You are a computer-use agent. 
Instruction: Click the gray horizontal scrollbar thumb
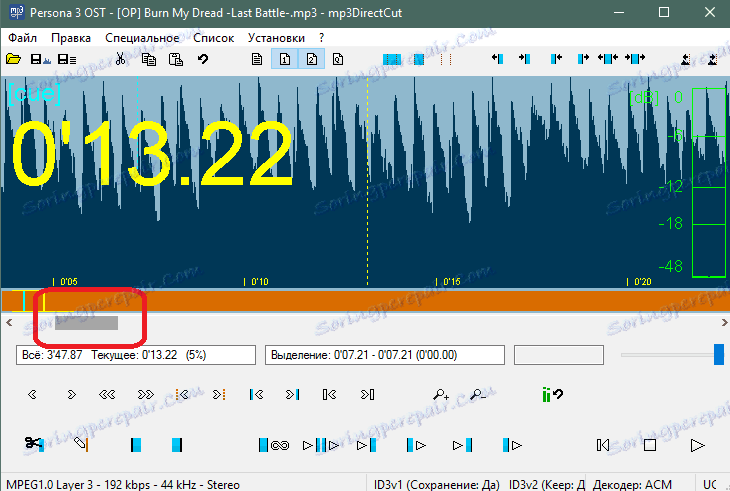(86, 323)
